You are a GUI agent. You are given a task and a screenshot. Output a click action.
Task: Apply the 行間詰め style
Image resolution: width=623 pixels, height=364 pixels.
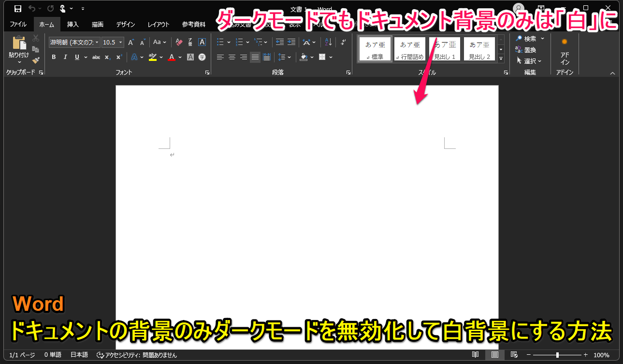[410, 49]
